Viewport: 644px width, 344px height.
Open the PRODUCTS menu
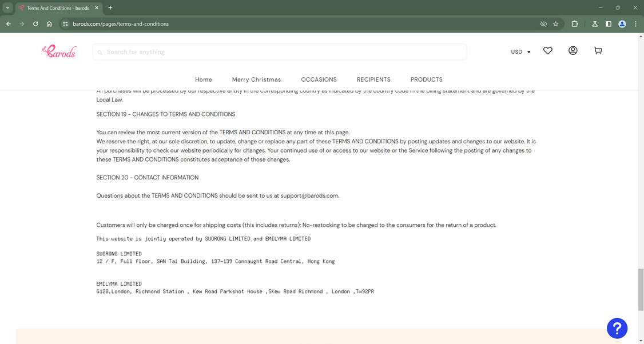tap(426, 79)
